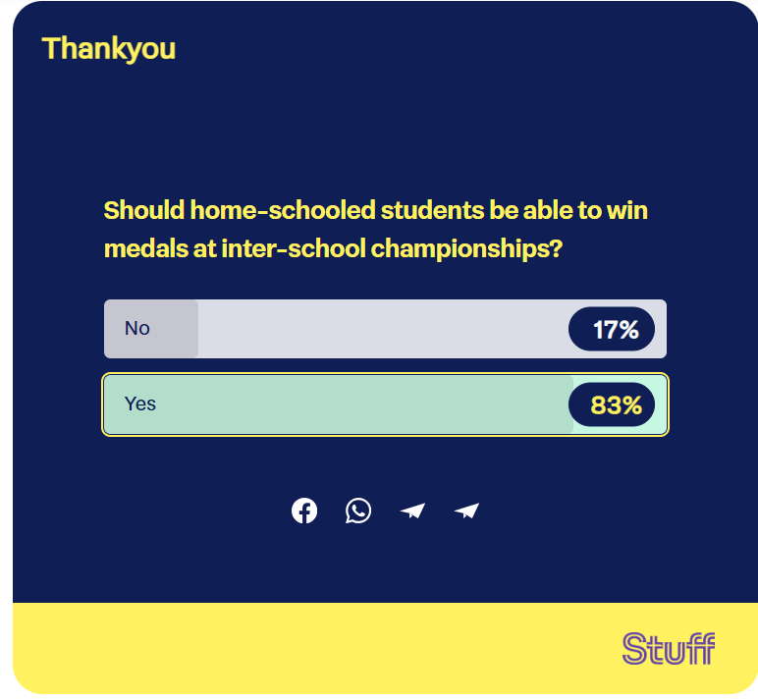Select the Yes poll option
Viewport: 758px width, 700px height.
tap(385, 404)
